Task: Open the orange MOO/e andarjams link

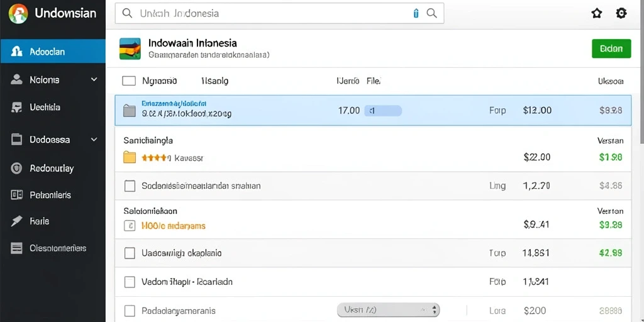Action: tap(173, 226)
